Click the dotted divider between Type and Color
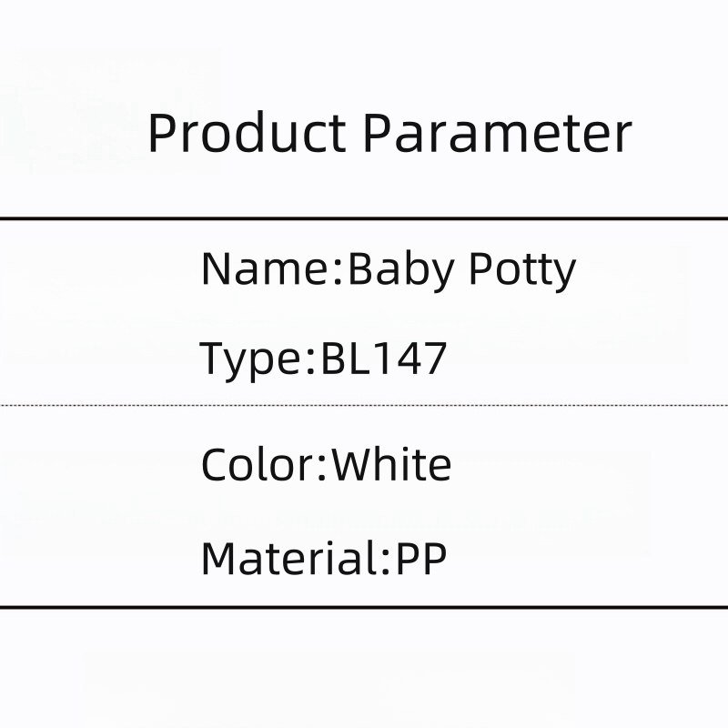This screenshot has height=728, width=728. point(364,405)
